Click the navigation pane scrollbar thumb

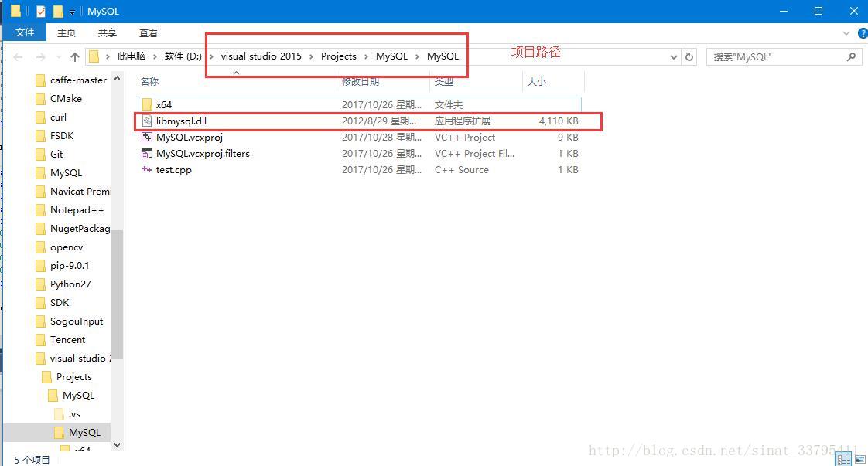117,294
